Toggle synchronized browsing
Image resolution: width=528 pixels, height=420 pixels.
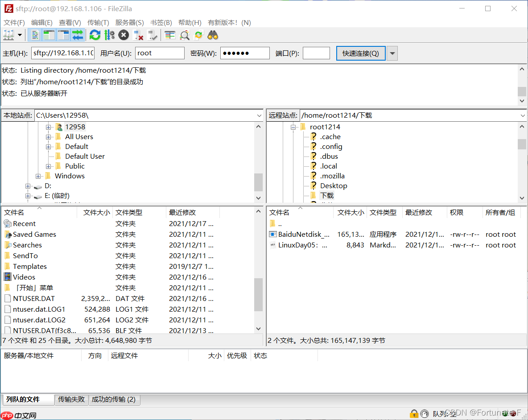[x=198, y=35]
